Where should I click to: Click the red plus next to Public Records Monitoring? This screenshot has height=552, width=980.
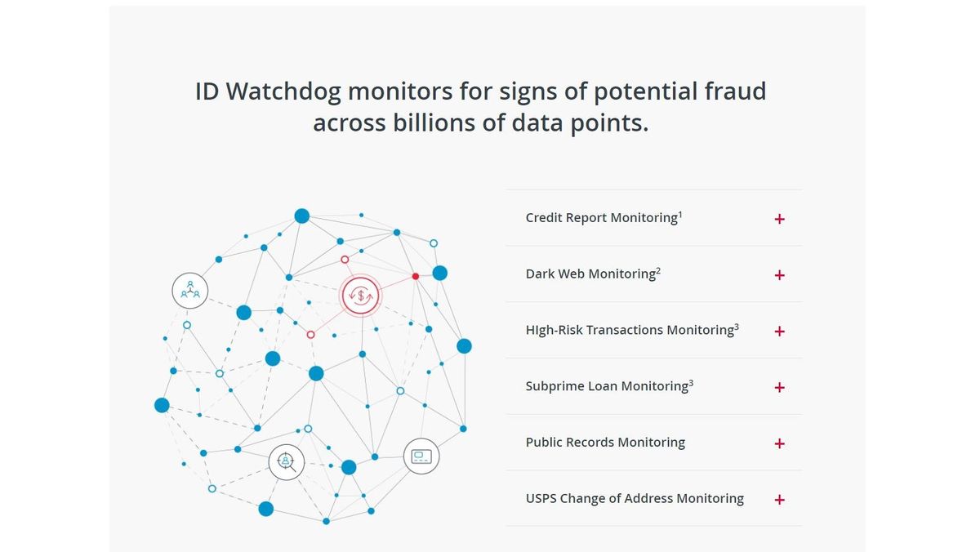click(779, 443)
